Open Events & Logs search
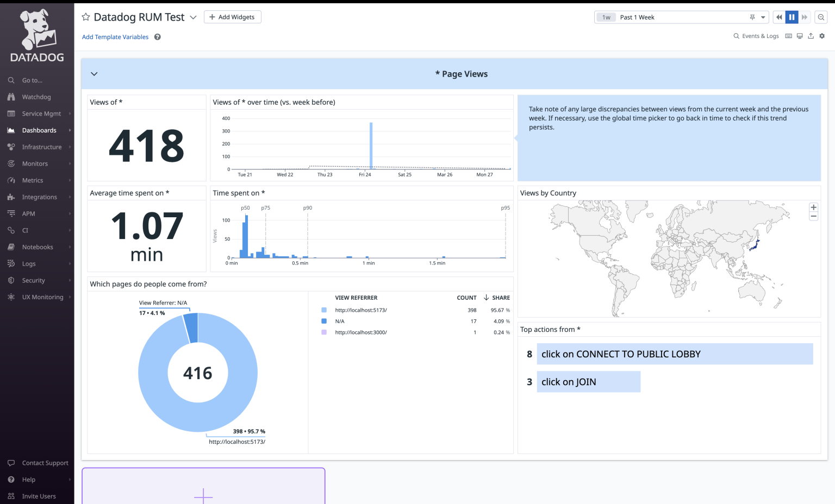The height and width of the screenshot is (504, 835). coord(756,36)
